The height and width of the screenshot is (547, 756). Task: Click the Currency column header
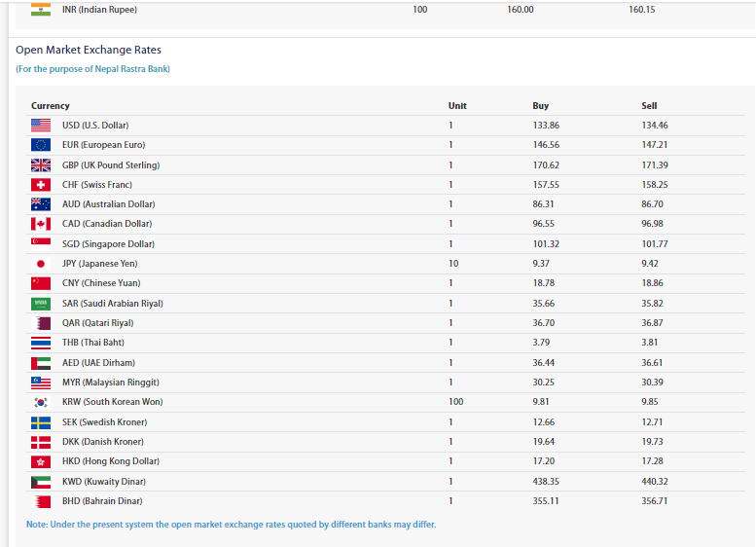(x=51, y=105)
